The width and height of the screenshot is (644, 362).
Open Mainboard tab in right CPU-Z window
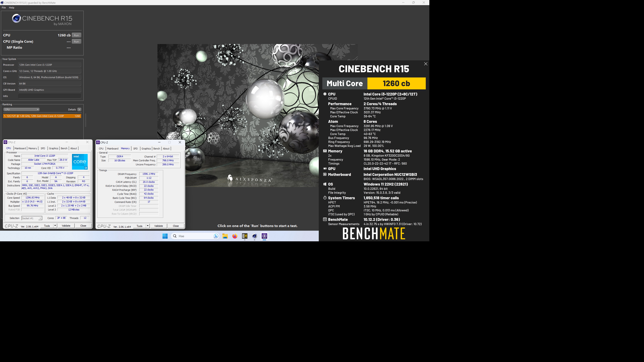pyautogui.click(x=113, y=149)
